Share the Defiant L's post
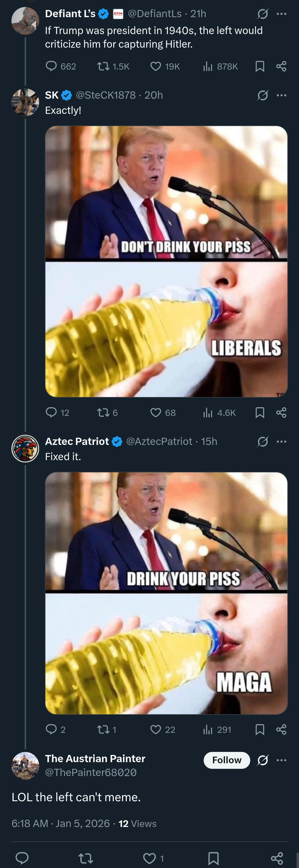The height and width of the screenshot is (868, 299). pos(281,66)
